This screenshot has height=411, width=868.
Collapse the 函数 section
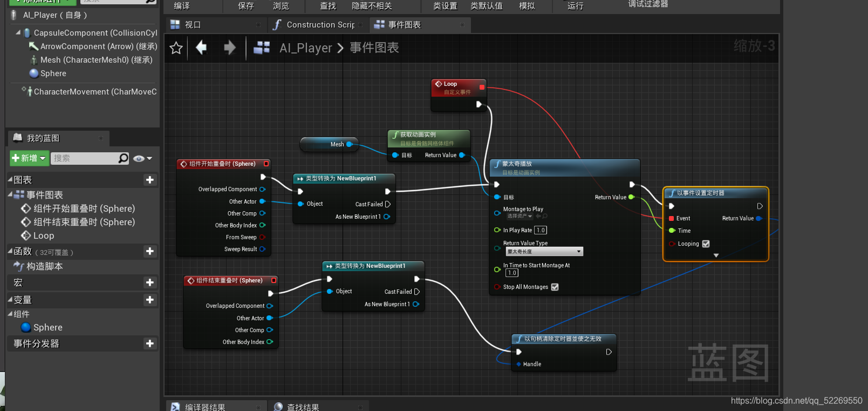[x=10, y=251]
